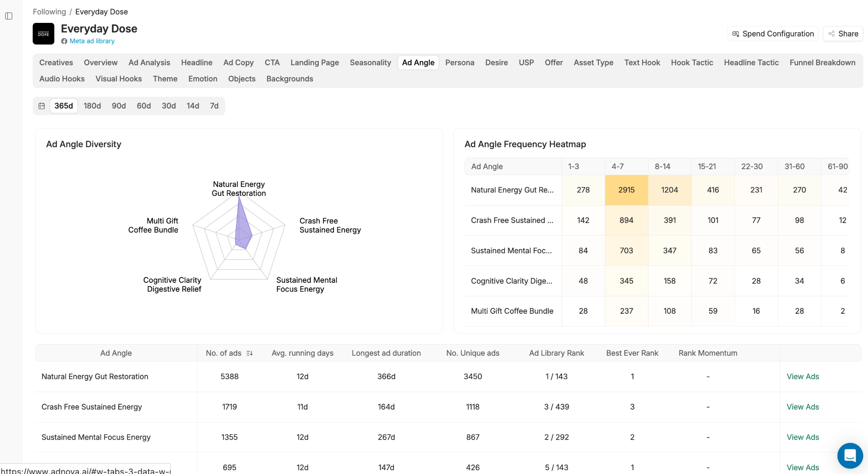Open the USP tab

[x=526, y=63]
